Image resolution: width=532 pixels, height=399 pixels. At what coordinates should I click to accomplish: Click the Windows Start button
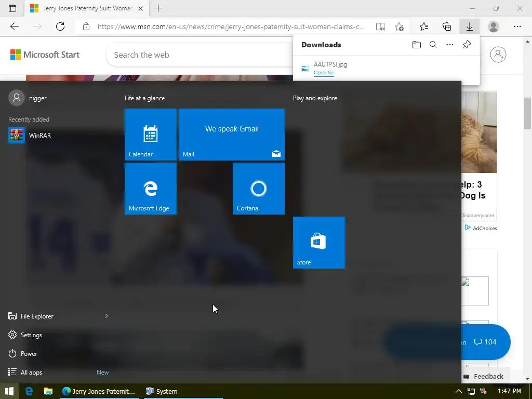click(x=9, y=391)
